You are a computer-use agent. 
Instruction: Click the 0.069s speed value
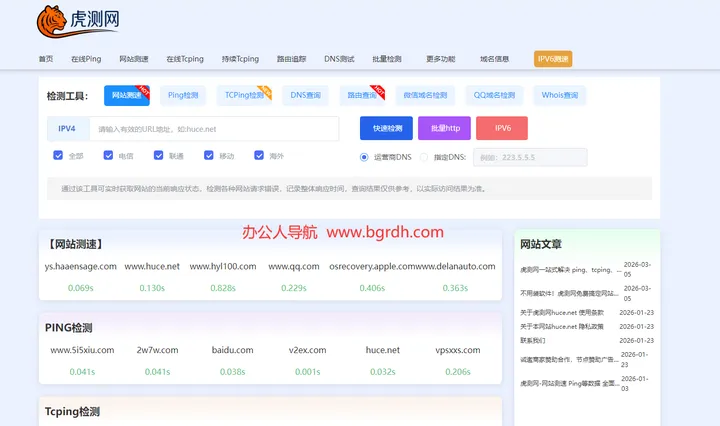[80, 288]
